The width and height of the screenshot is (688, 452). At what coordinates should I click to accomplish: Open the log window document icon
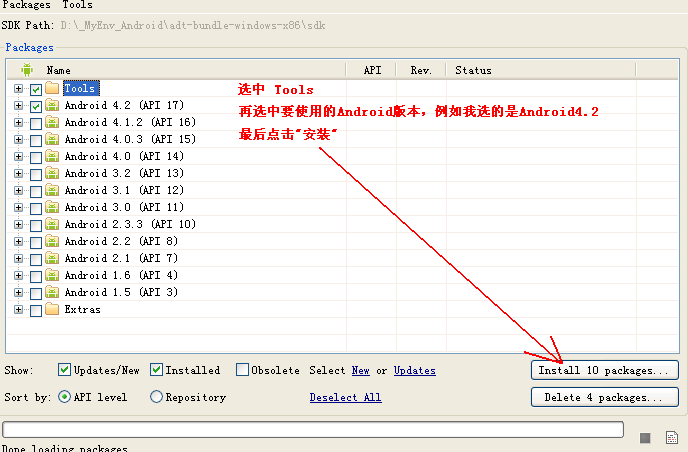(x=672, y=438)
